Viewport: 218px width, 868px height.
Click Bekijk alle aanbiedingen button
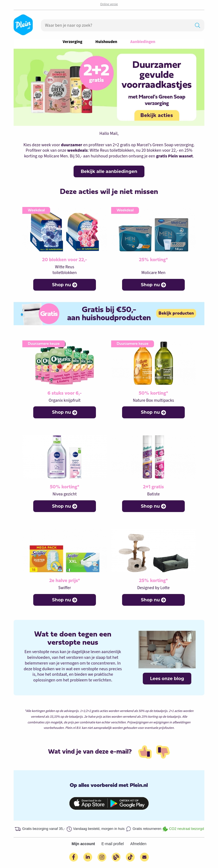(x=109, y=171)
